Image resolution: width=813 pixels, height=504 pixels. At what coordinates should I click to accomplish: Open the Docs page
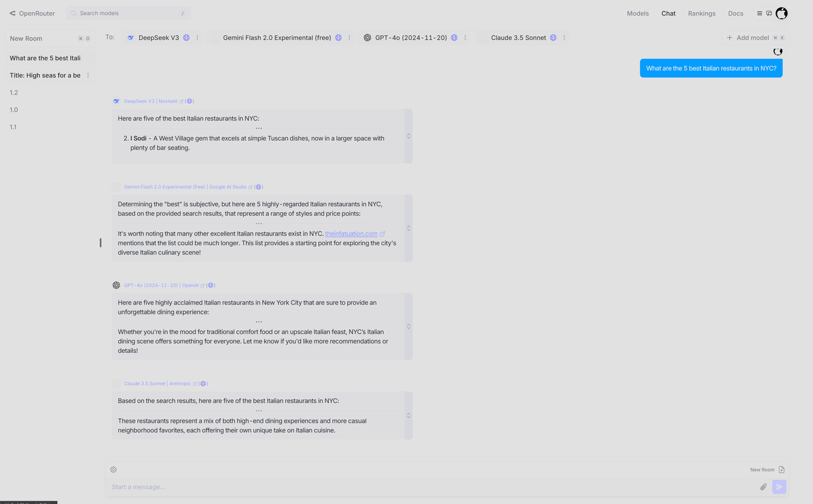click(736, 13)
